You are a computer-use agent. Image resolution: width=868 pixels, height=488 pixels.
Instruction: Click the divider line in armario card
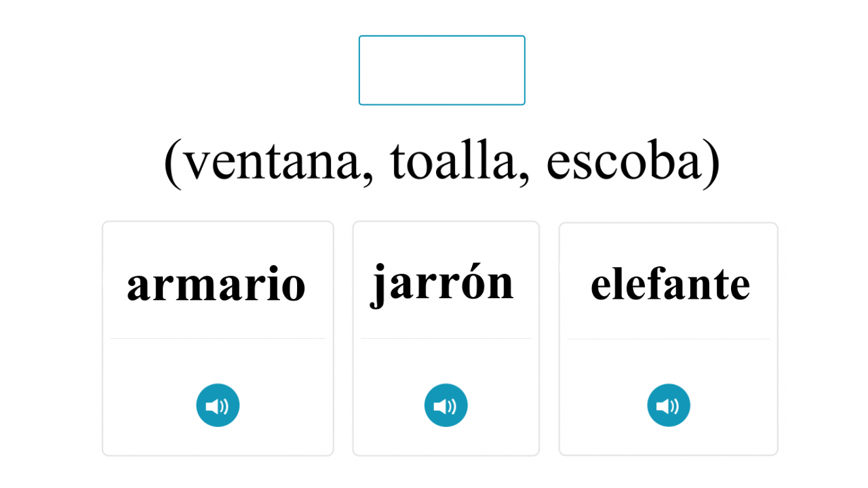pos(218,338)
